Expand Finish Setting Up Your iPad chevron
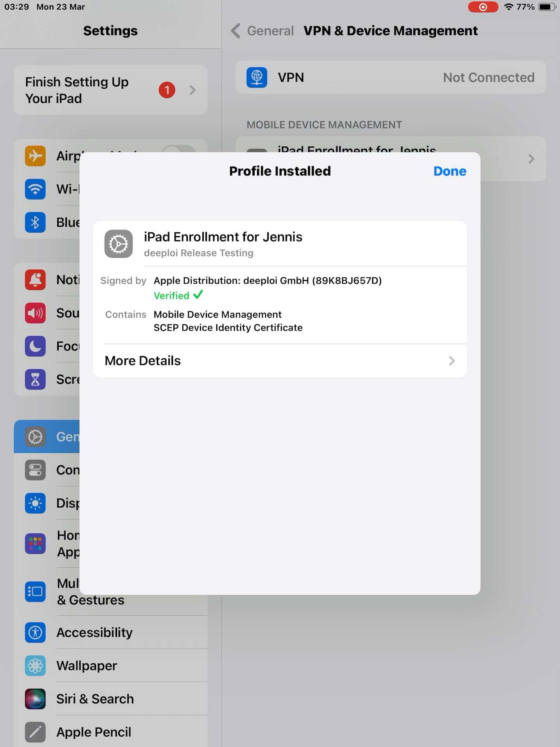This screenshot has width=560, height=747. click(192, 90)
